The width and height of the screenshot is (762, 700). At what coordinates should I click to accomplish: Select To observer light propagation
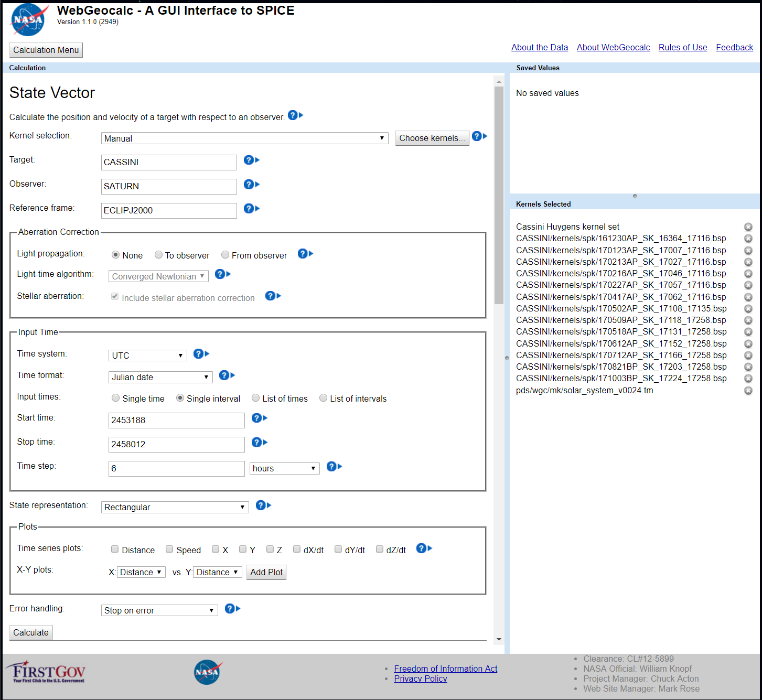pos(158,255)
